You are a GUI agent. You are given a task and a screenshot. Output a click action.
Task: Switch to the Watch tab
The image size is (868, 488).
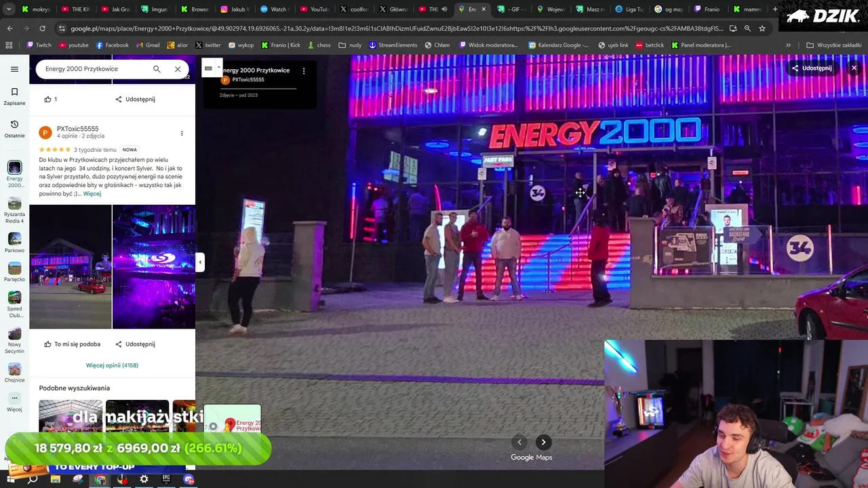click(274, 9)
